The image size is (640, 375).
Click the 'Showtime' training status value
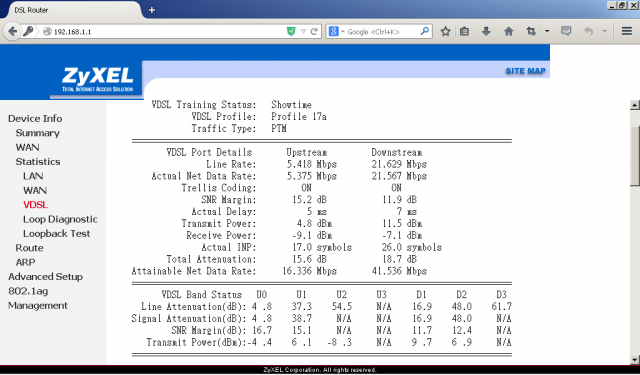(291, 105)
